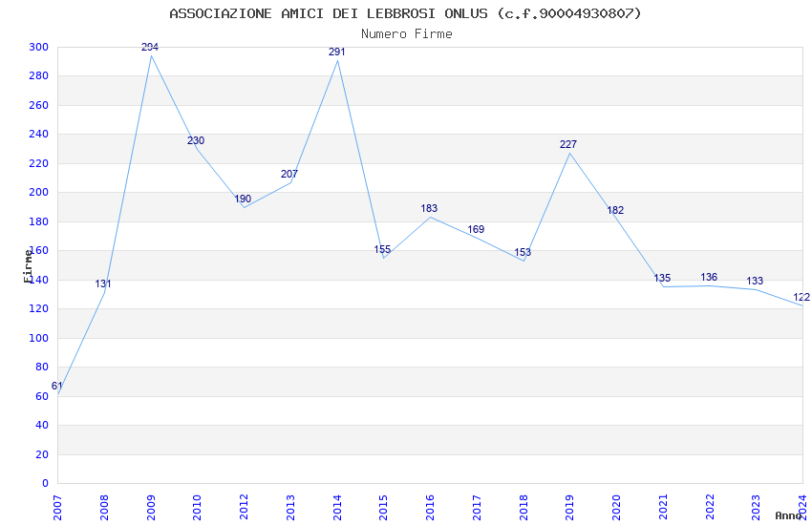Click data label 153 on the line

tap(523, 252)
